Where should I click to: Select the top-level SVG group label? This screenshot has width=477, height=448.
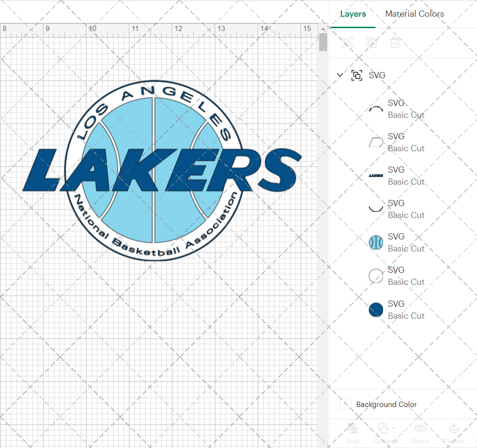coord(377,75)
